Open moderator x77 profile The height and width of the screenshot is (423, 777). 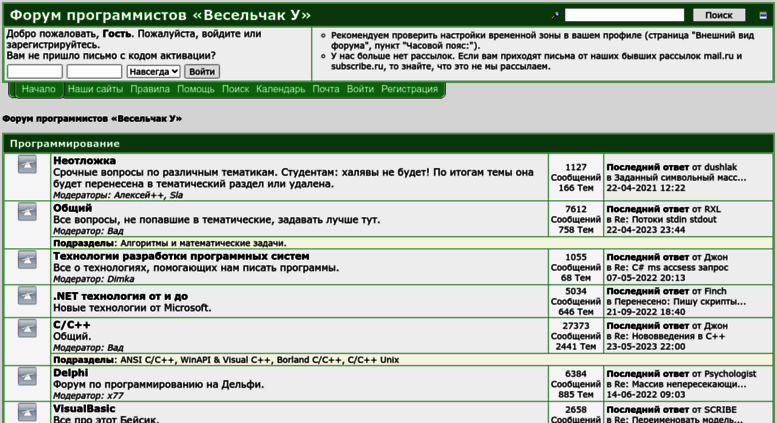click(115, 396)
